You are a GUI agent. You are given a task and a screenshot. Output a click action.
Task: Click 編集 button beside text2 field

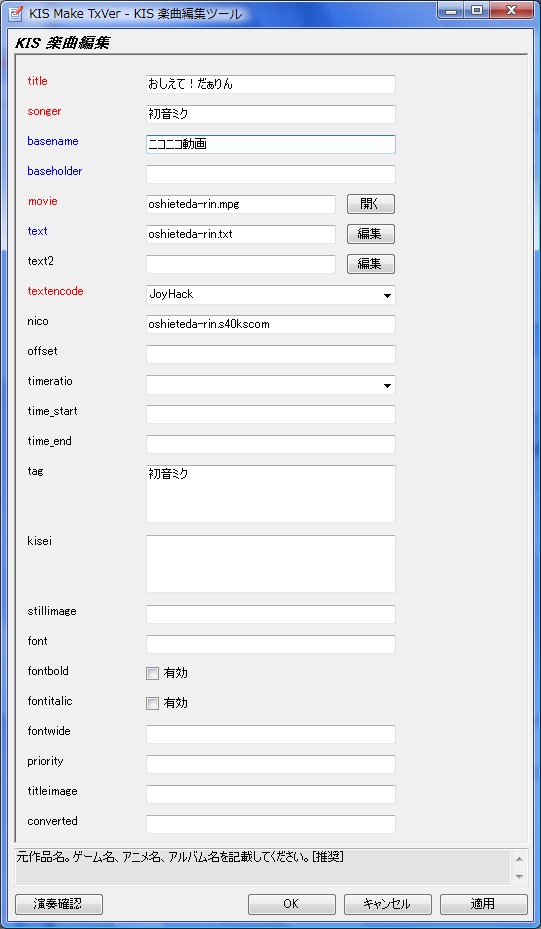pos(371,264)
